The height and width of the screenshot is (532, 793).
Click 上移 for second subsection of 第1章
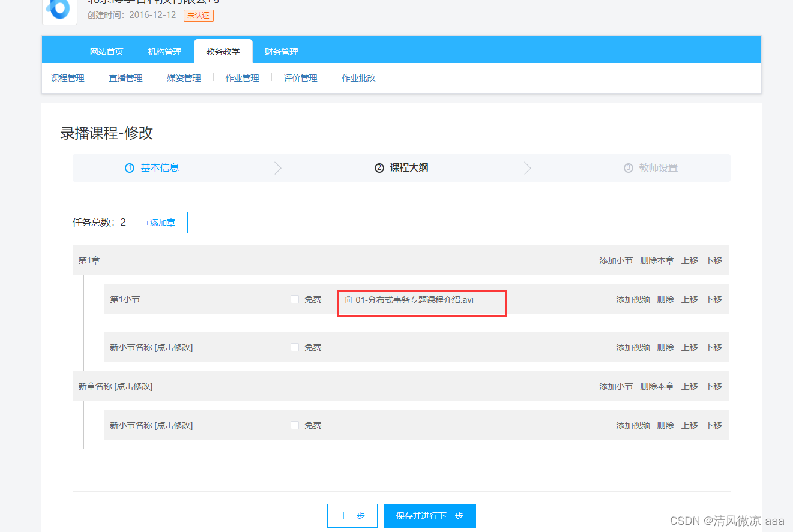690,347
